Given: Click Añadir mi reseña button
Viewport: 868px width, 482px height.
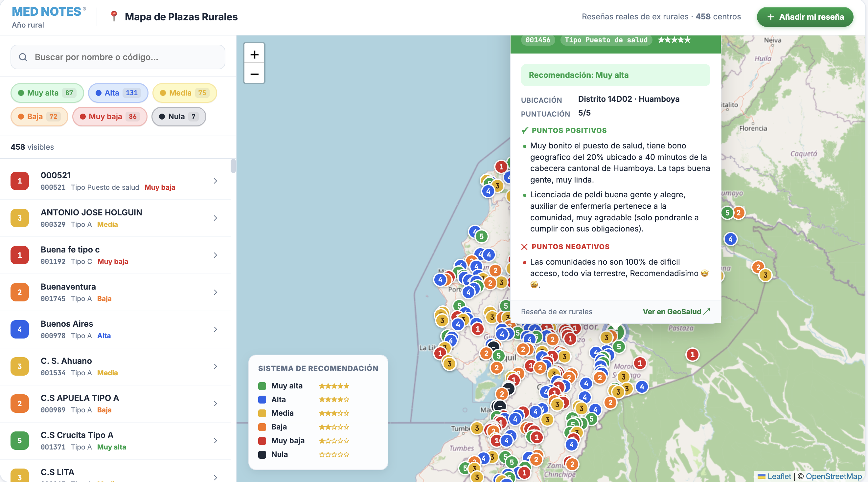Looking at the screenshot, I should [805, 17].
